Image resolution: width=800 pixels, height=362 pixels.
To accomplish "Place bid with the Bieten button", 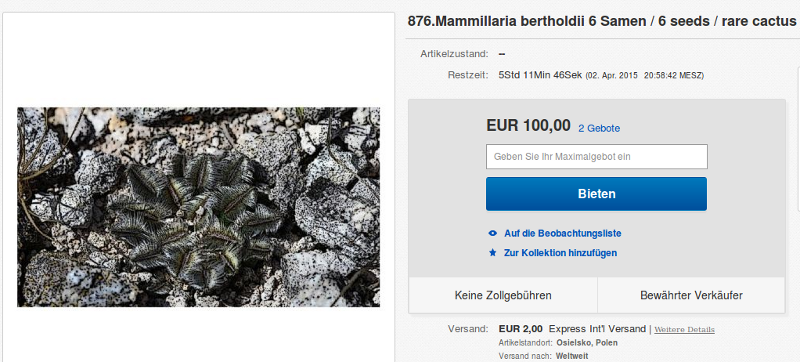I will tap(596, 194).
